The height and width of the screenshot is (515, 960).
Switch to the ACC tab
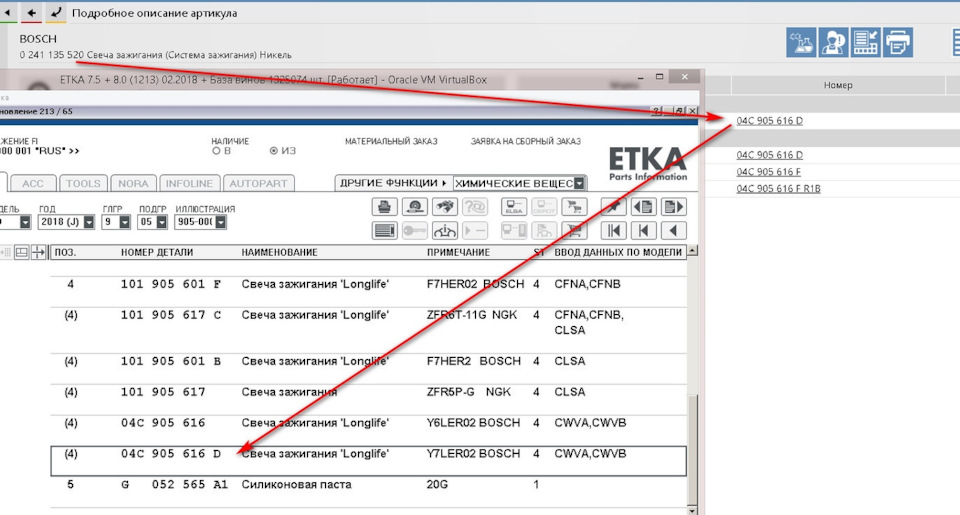pos(33,184)
